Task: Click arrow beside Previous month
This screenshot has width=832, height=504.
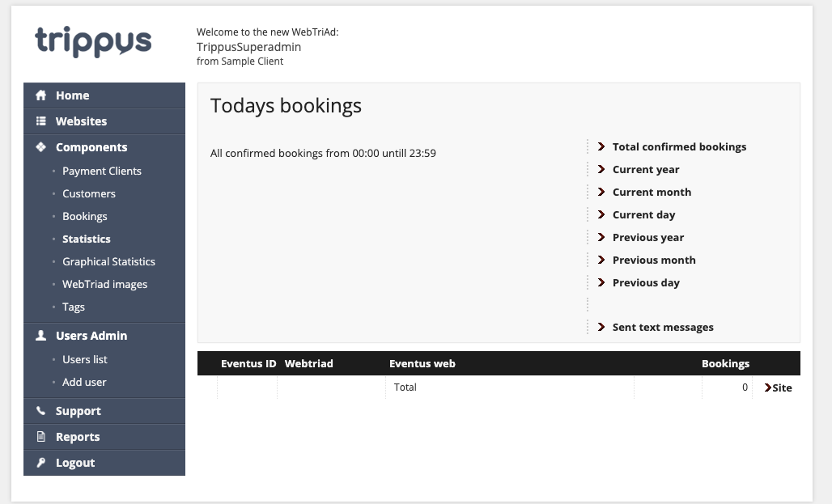Action: coord(601,260)
